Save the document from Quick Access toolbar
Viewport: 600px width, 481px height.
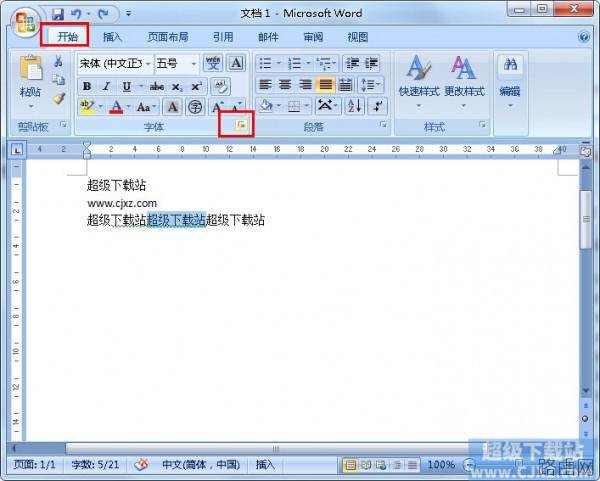pyautogui.click(x=57, y=14)
